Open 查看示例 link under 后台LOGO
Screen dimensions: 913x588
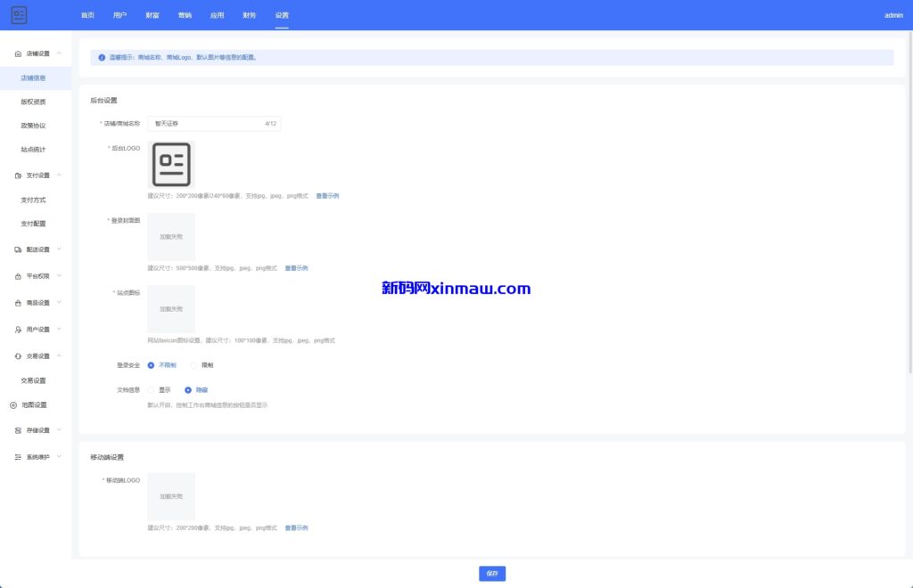pyautogui.click(x=327, y=196)
